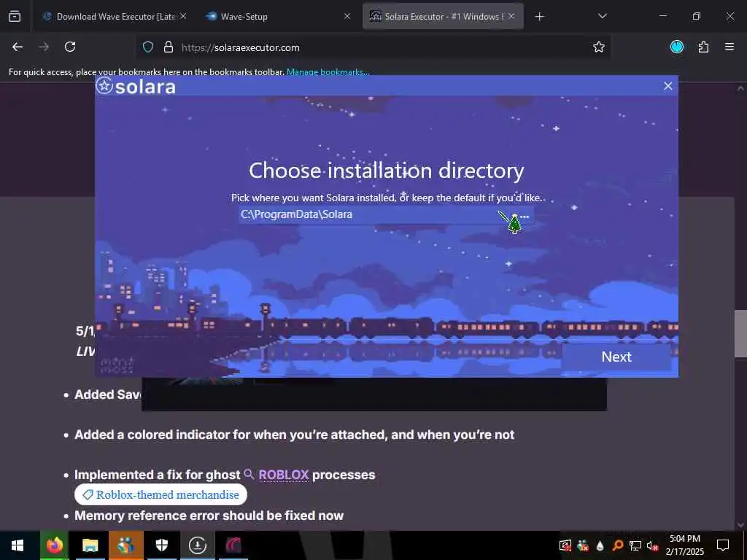The image size is (747, 560).
Task: Close the Download Wave Executor tab
Action: (183, 16)
